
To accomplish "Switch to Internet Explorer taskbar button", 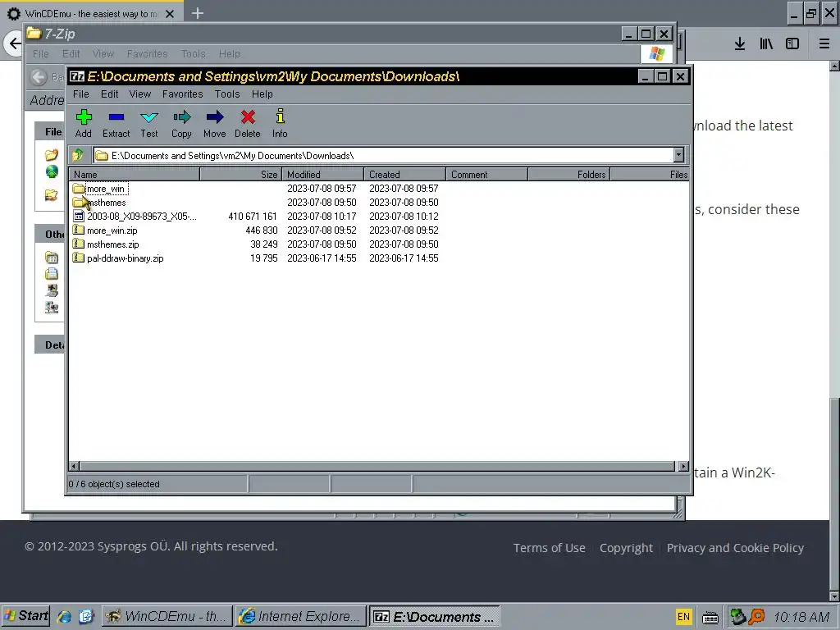I will (x=301, y=617).
